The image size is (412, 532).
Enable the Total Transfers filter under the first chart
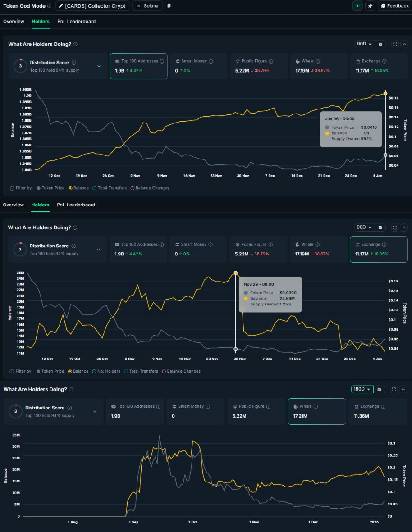tap(110, 188)
